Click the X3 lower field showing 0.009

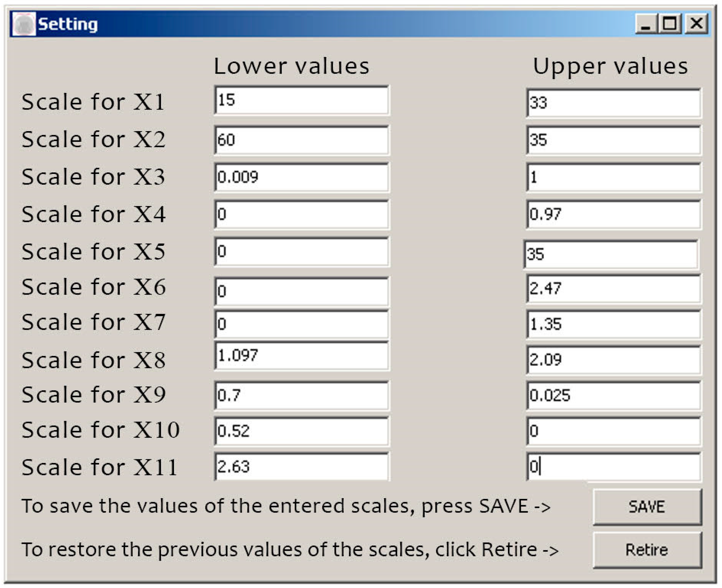pyautogui.click(x=302, y=177)
